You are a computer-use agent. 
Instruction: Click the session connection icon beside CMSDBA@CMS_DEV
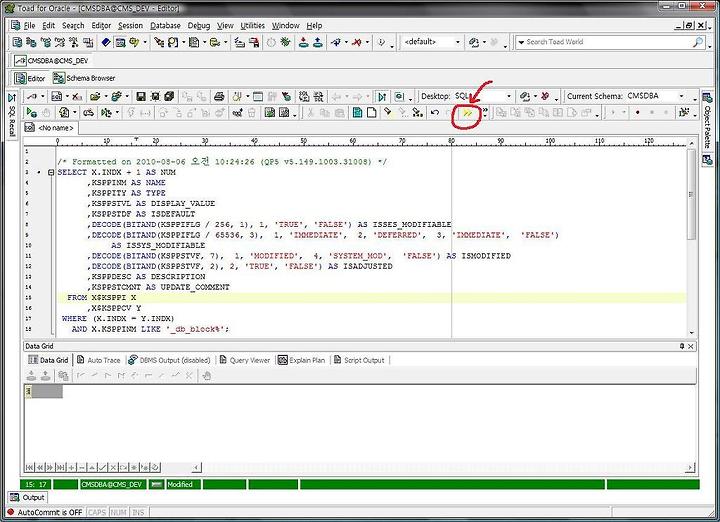pos(20,61)
